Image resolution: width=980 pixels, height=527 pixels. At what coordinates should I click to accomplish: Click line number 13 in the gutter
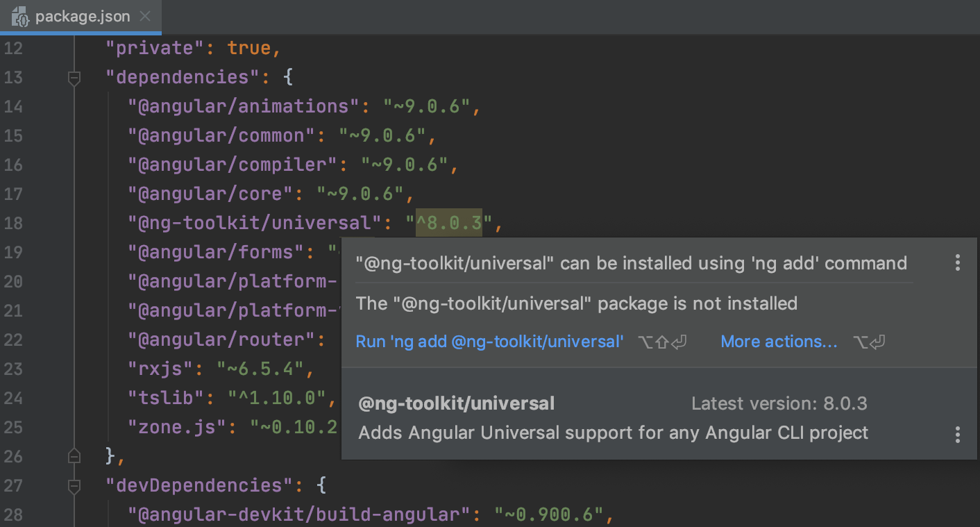(x=13, y=77)
